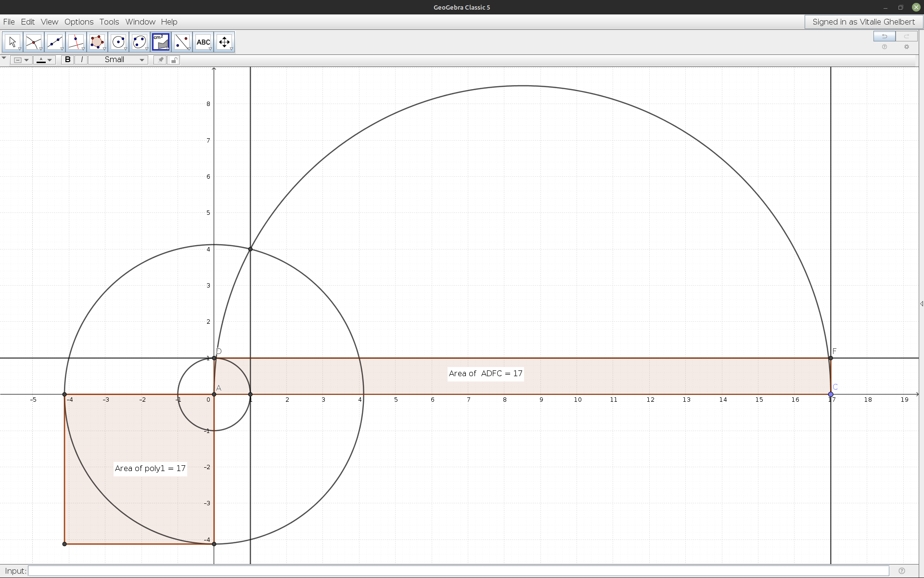Open the settings gear icon

coord(907,47)
